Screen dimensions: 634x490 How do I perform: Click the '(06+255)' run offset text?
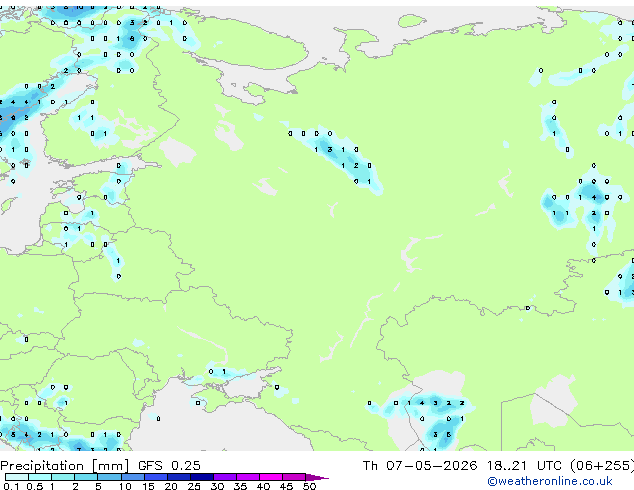pyautogui.click(x=602, y=465)
